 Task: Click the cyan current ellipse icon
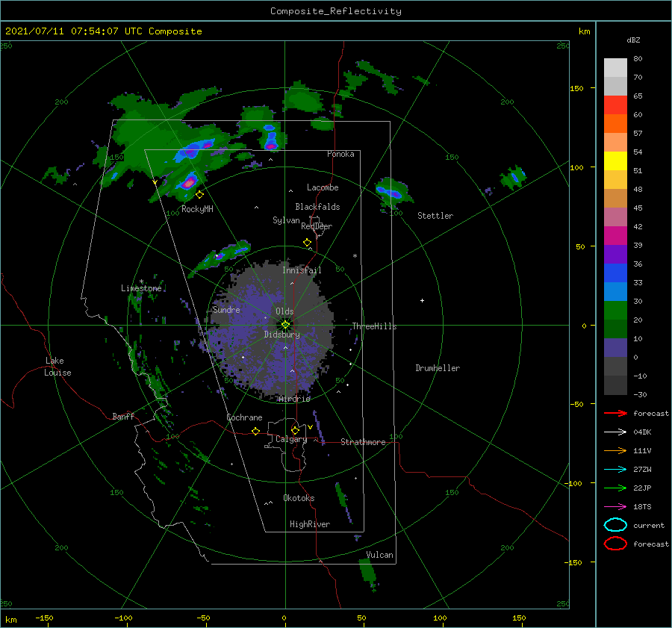click(x=615, y=525)
